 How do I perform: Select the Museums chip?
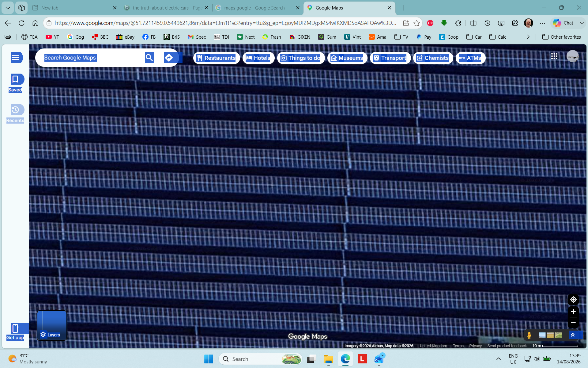[347, 58]
